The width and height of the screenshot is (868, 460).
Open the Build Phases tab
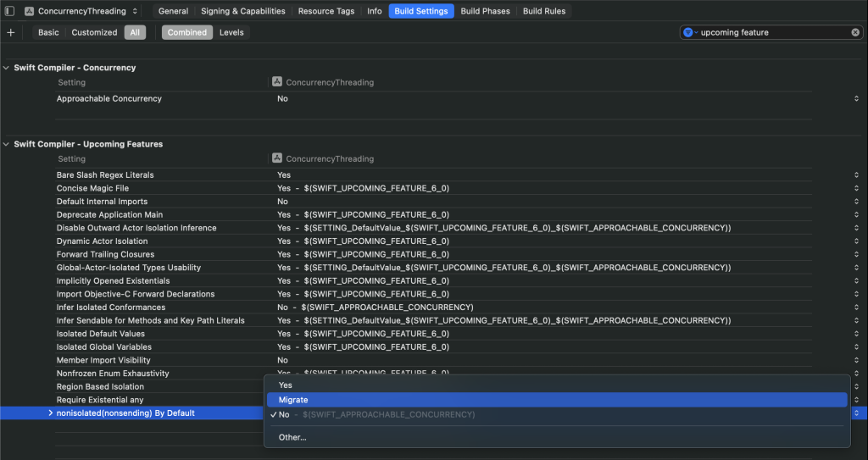pyautogui.click(x=486, y=11)
